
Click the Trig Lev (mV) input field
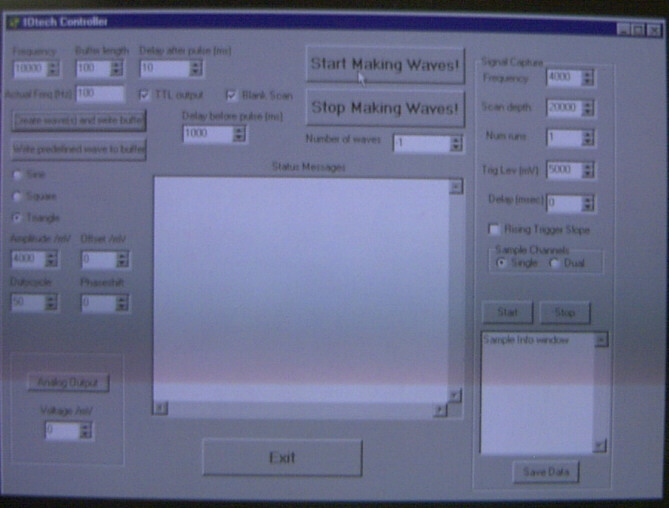point(564,170)
